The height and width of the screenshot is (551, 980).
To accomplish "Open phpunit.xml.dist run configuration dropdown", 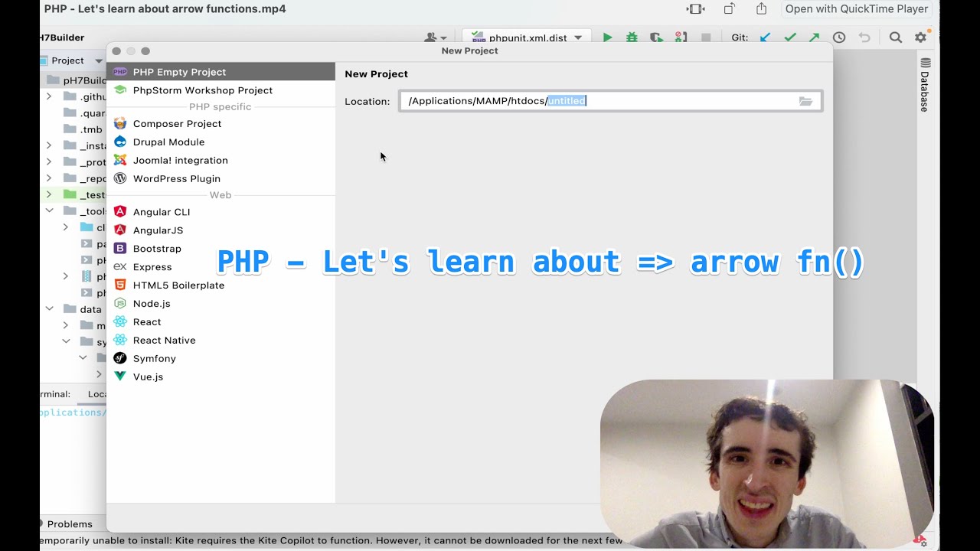I will coord(526,37).
